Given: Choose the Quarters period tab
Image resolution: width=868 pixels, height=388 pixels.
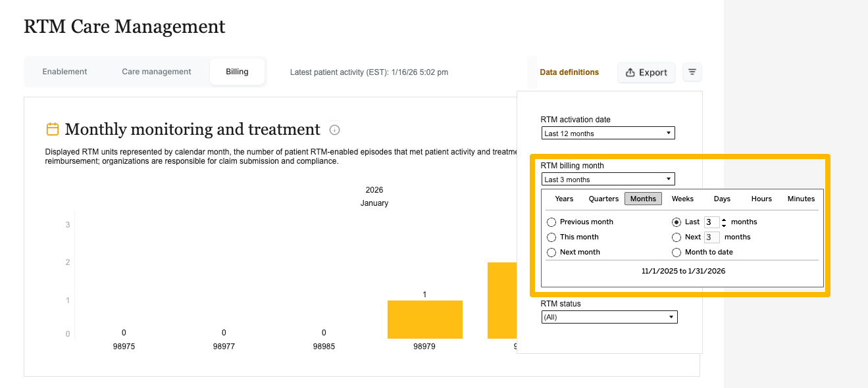Looking at the screenshot, I should (603, 199).
